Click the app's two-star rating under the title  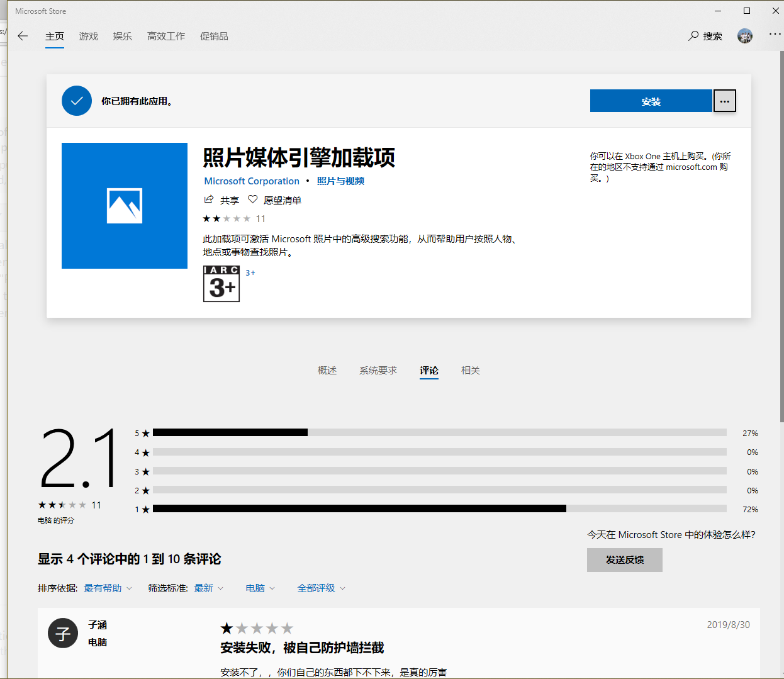(227, 219)
